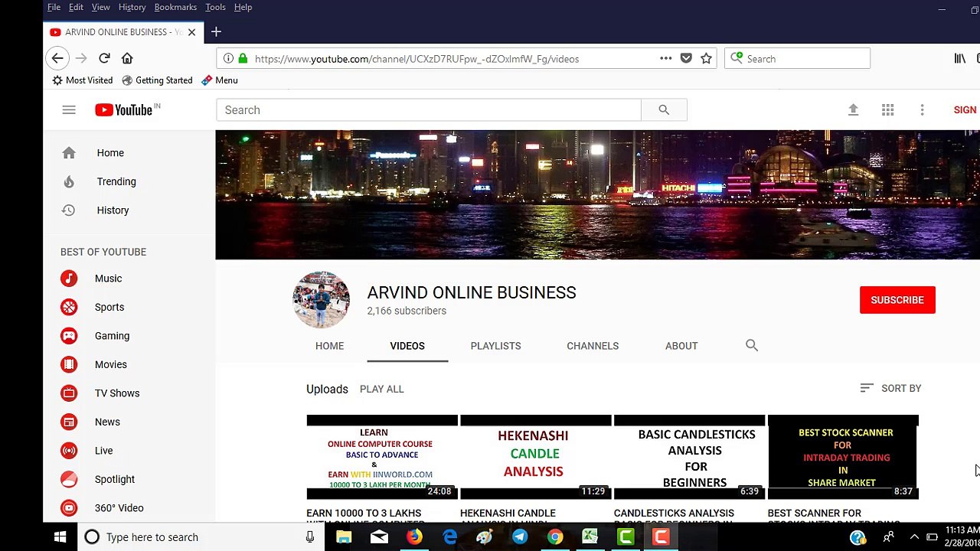980x551 pixels.
Task: Open Google Chrome from the taskbar
Action: click(555, 537)
